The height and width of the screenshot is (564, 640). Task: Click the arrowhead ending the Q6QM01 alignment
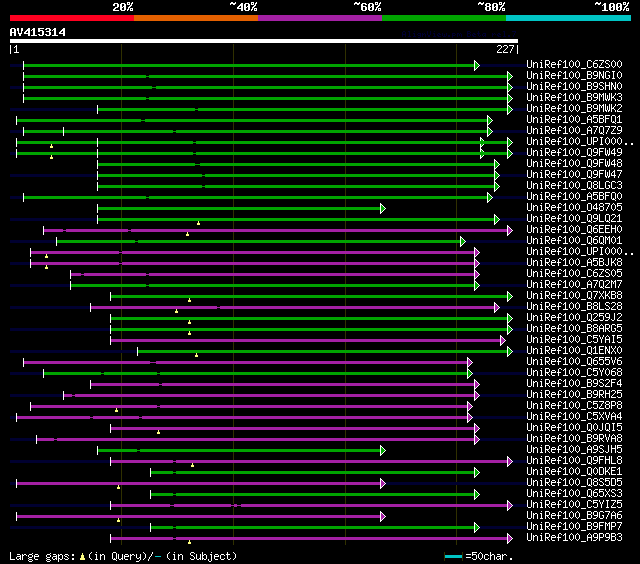pyautogui.click(x=463, y=242)
